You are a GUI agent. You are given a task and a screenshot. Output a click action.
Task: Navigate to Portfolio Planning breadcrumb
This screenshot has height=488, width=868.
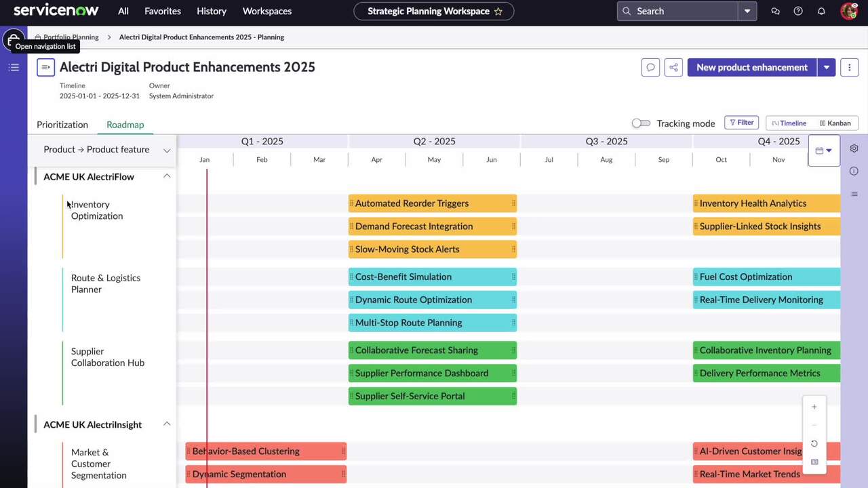71,37
